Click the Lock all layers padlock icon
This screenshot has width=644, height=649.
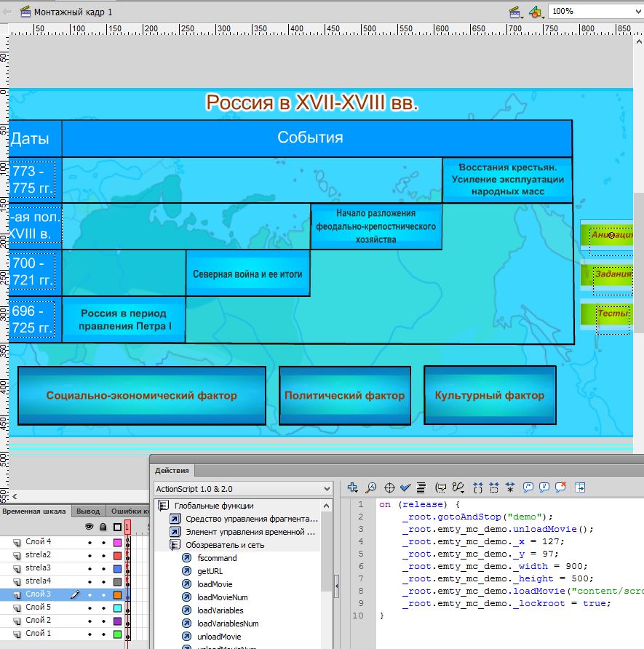[103, 527]
